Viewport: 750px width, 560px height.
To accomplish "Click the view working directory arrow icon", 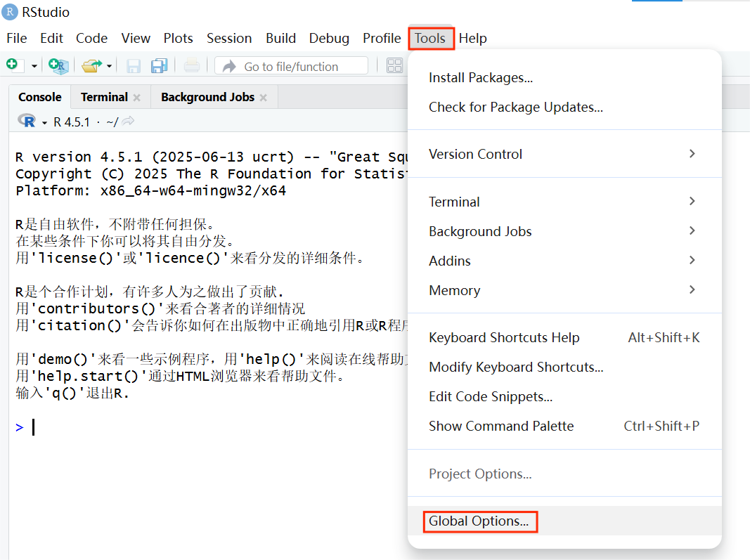I will click(128, 122).
